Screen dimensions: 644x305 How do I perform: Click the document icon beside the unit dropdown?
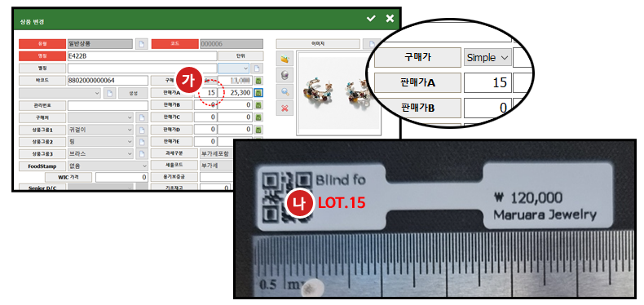[x=257, y=69]
